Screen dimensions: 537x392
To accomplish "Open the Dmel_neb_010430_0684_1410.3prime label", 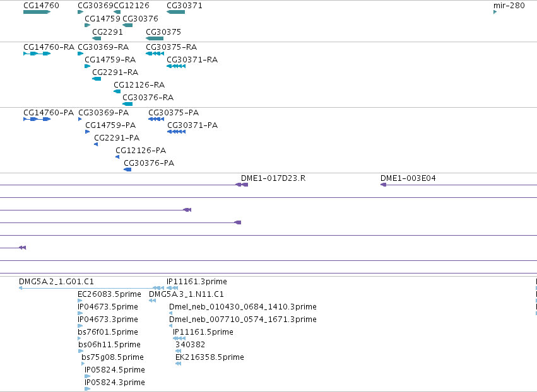I will coord(243,307).
